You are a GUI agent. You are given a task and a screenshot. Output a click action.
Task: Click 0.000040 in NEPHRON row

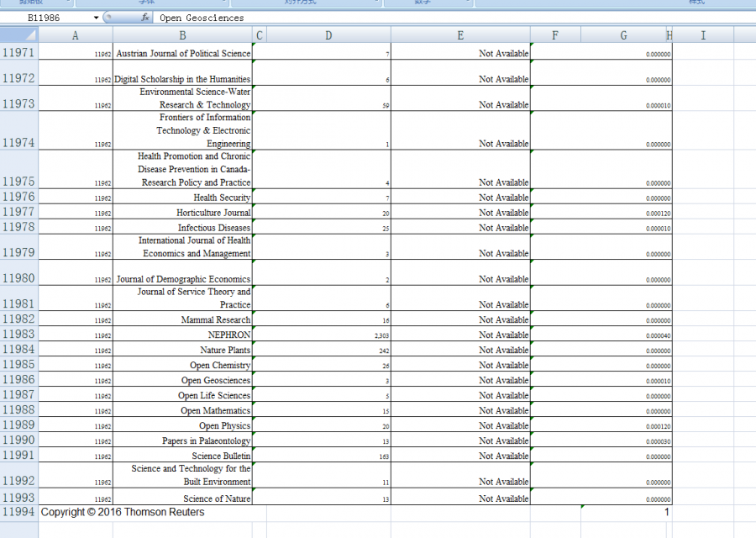[658, 335]
